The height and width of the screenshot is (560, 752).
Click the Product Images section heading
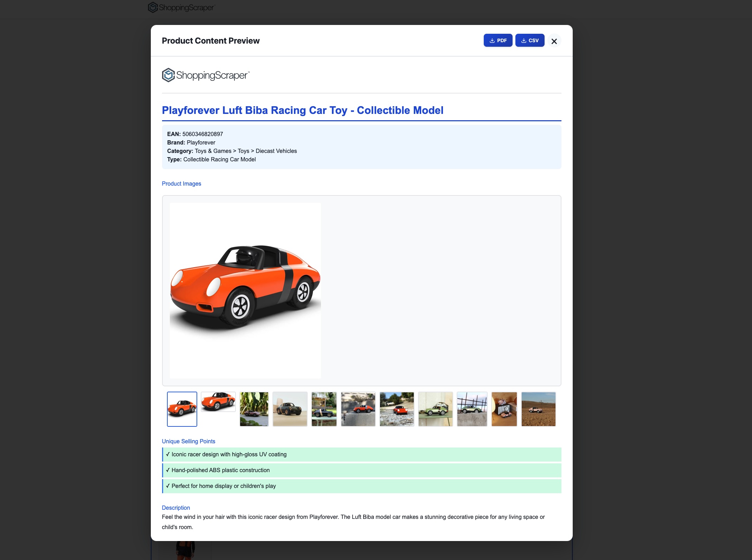click(181, 184)
